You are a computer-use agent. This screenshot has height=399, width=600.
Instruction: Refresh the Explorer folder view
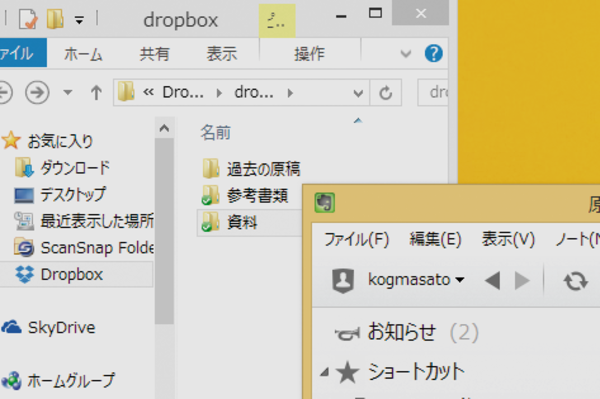click(386, 93)
